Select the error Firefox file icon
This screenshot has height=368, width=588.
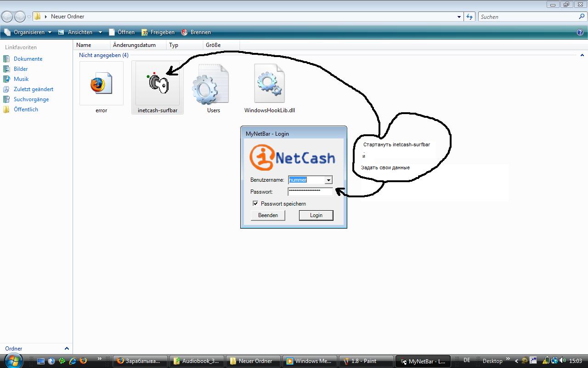click(101, 84)
